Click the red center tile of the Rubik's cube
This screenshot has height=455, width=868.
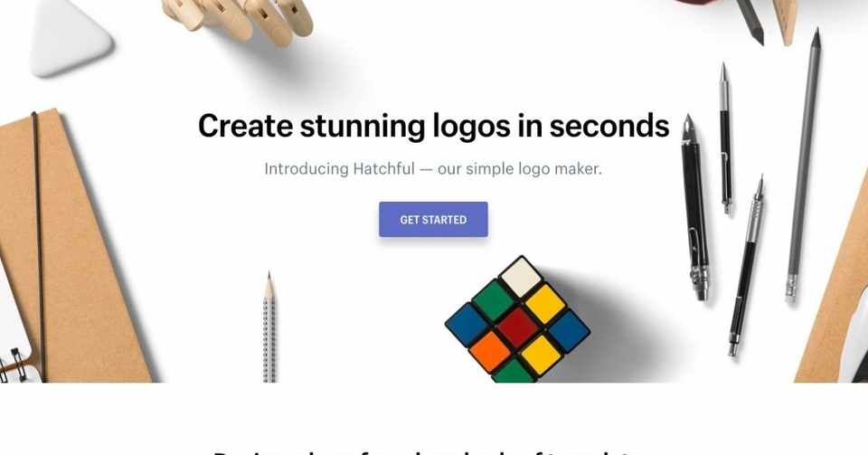click(517, 327)
